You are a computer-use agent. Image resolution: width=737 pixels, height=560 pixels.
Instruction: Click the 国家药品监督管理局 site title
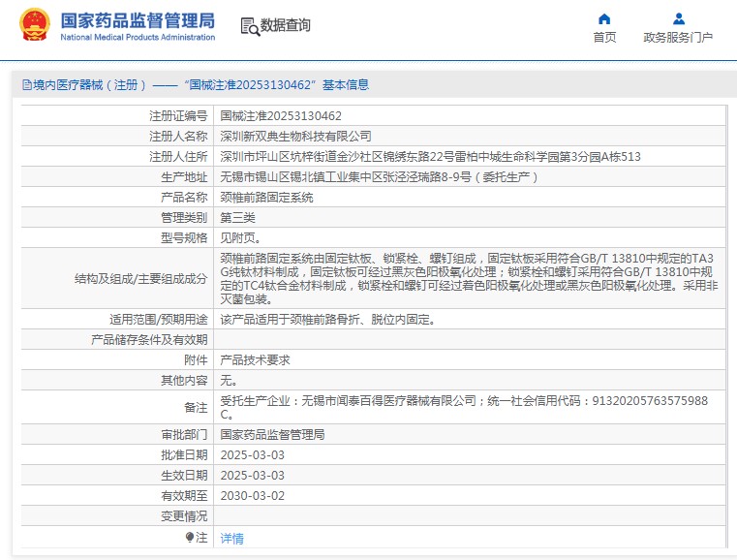[138, 19]
